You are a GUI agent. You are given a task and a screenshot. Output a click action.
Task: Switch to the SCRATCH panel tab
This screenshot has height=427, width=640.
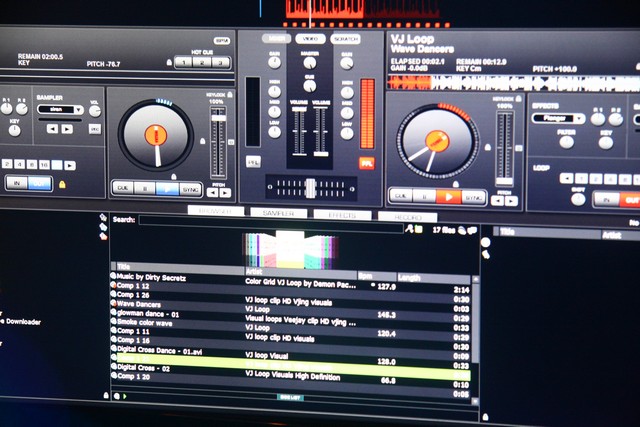[x=345, y=39]
